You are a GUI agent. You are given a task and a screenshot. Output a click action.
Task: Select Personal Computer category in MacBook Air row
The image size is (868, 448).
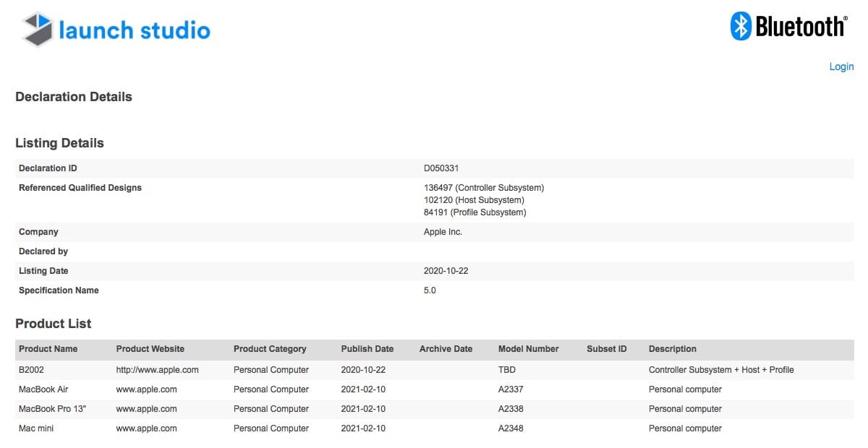[x=271, y=389]
